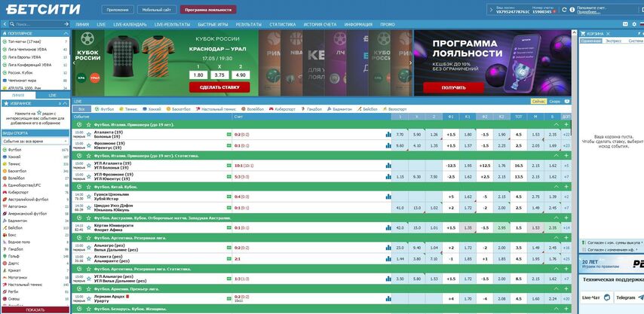The height and width of the screenshot is (314, 644).
Task: Open statistics chart for Фрозиноне (19) – Ювентус (19)
Action: pos(388,145)
